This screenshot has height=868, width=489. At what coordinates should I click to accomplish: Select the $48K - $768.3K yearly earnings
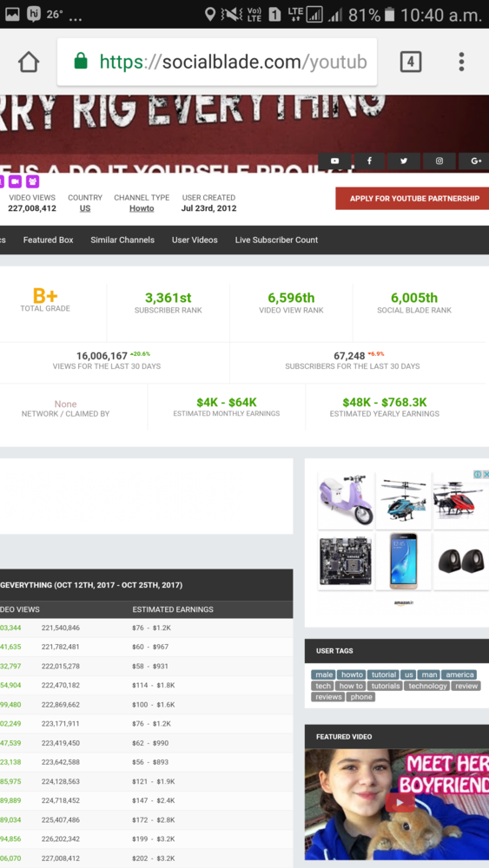[385, 403]
